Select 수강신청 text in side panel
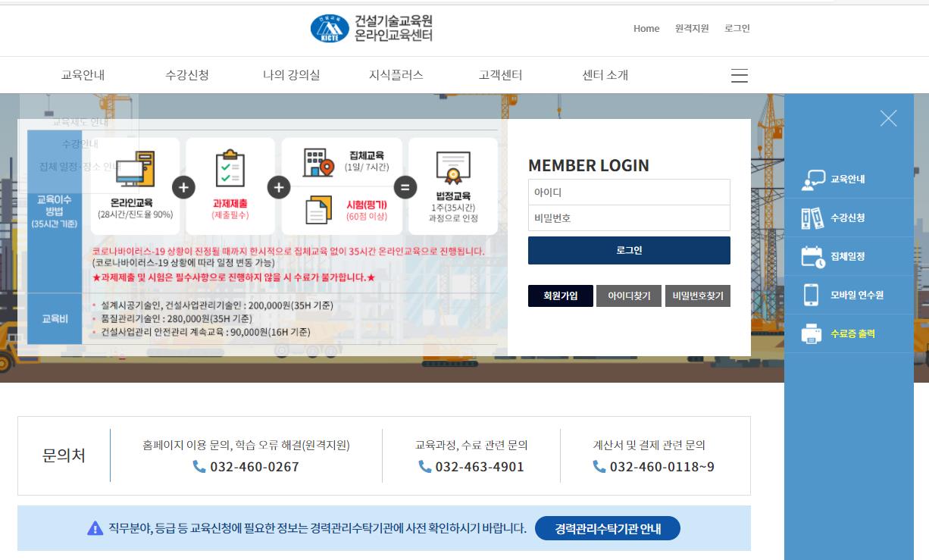The image size is (929, 560). 847,218
